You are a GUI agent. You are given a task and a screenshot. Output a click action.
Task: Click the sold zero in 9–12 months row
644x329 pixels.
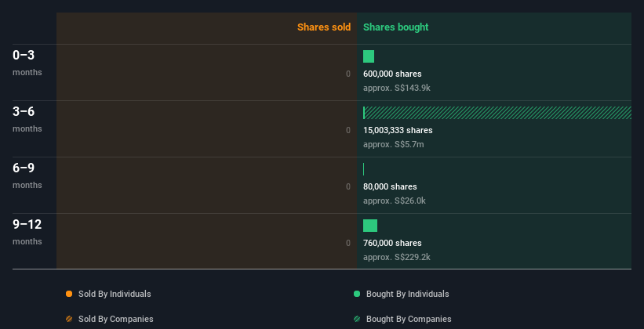(x=348, y=243)
